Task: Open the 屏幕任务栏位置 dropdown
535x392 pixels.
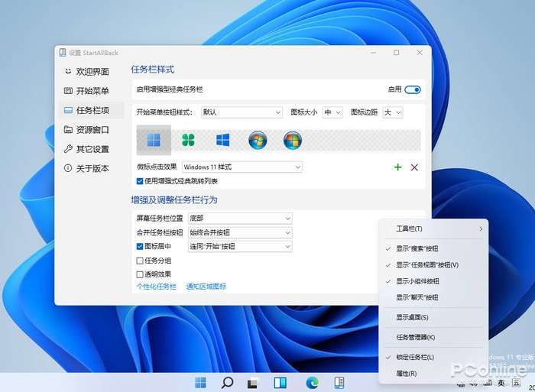Action: click(240, 219)
